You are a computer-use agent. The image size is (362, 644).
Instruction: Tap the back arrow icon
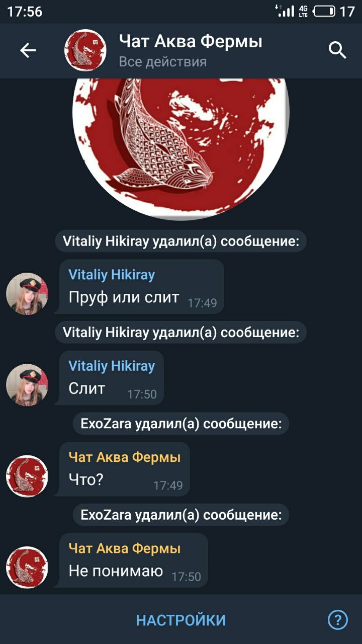click(28, 50)
